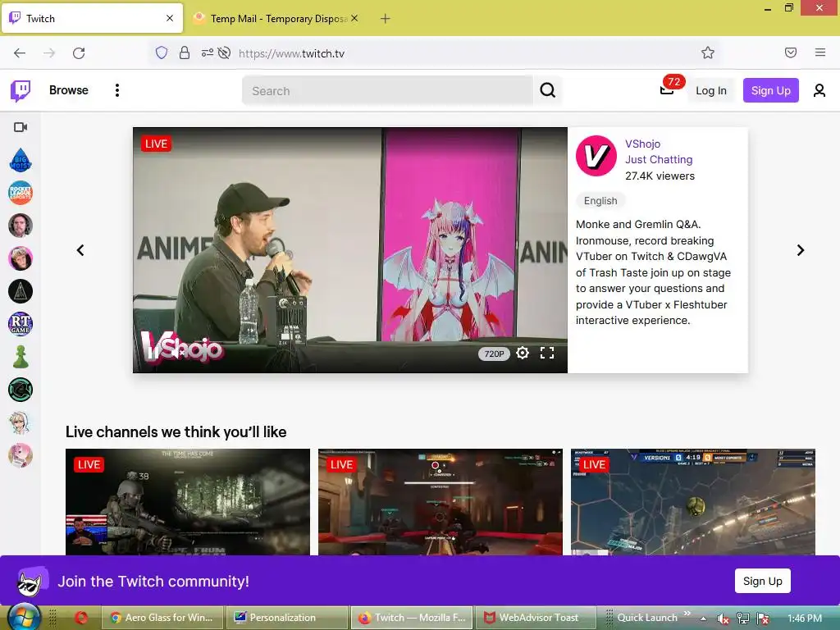Click the VShojo channel logo avatar
Viewport: 840px width, 630px height.
(x=596, y=156)
